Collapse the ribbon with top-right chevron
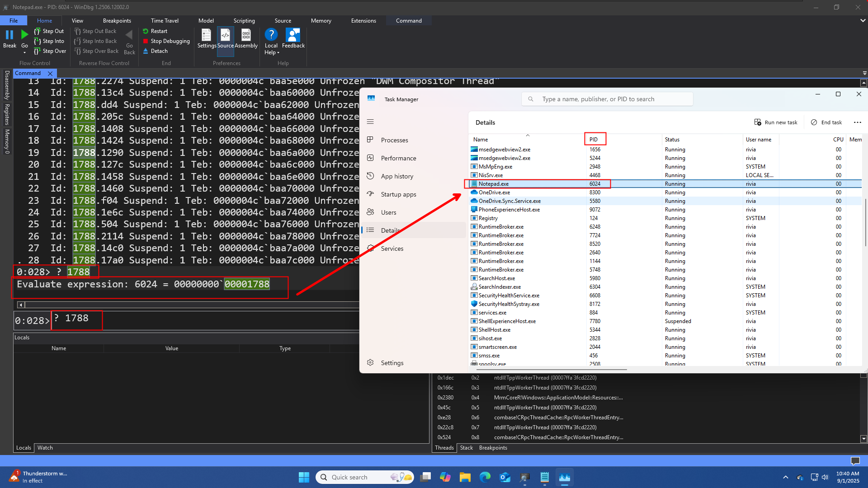Image resolution: width=868 pixels, height=488 pixels. click(x=863, y=21)
